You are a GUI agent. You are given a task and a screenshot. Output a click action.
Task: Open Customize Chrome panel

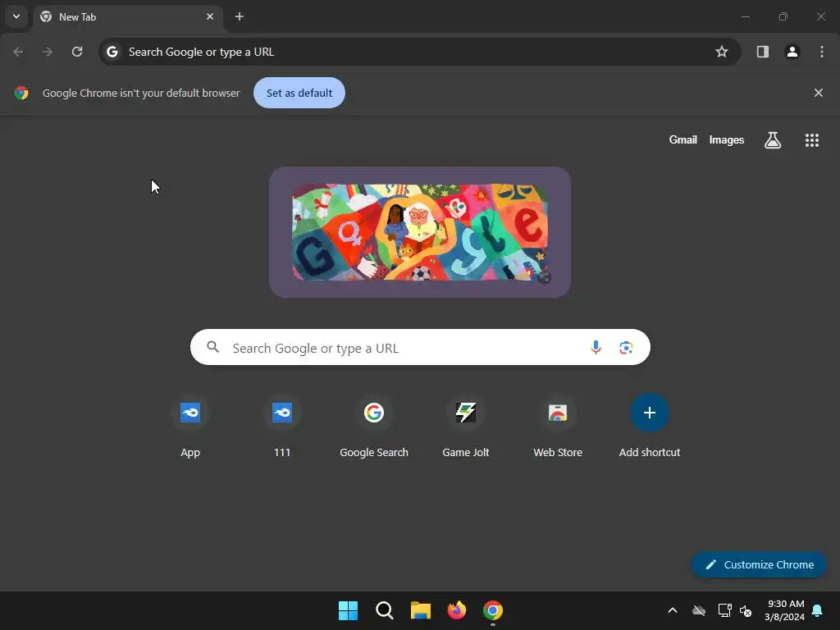point(759,564)
